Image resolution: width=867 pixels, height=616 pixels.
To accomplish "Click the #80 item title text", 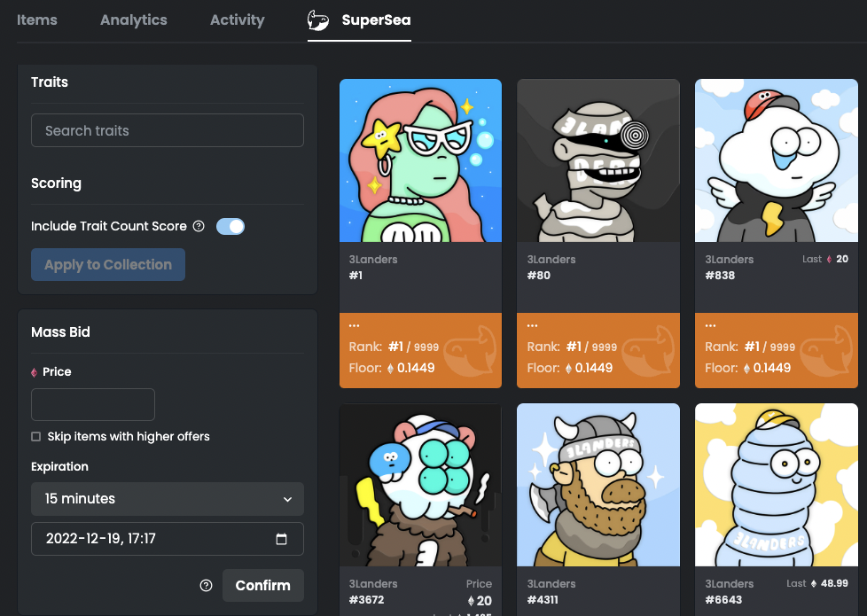I will [539, 276].
